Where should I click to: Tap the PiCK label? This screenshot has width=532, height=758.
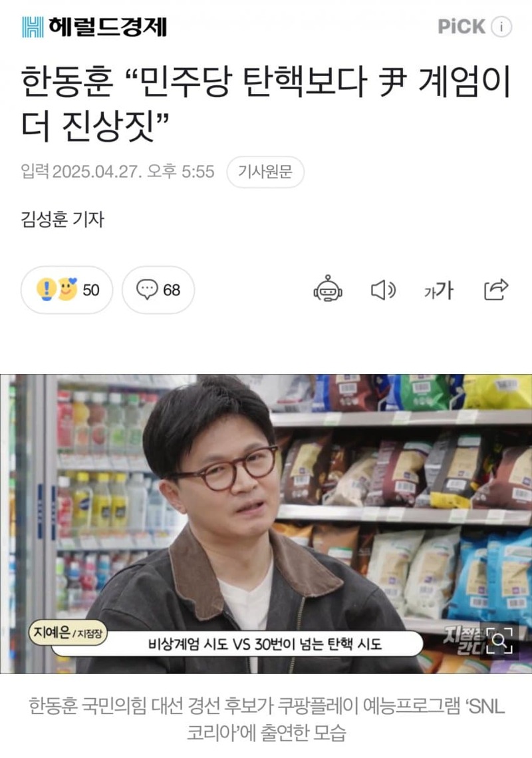pos(461,27)
